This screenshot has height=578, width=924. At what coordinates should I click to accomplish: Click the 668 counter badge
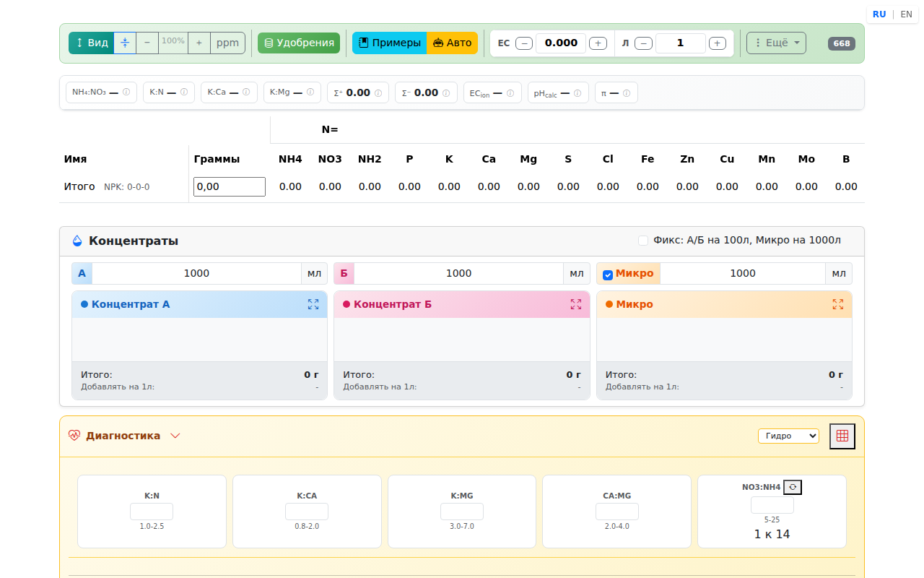(x=842, y=43)
